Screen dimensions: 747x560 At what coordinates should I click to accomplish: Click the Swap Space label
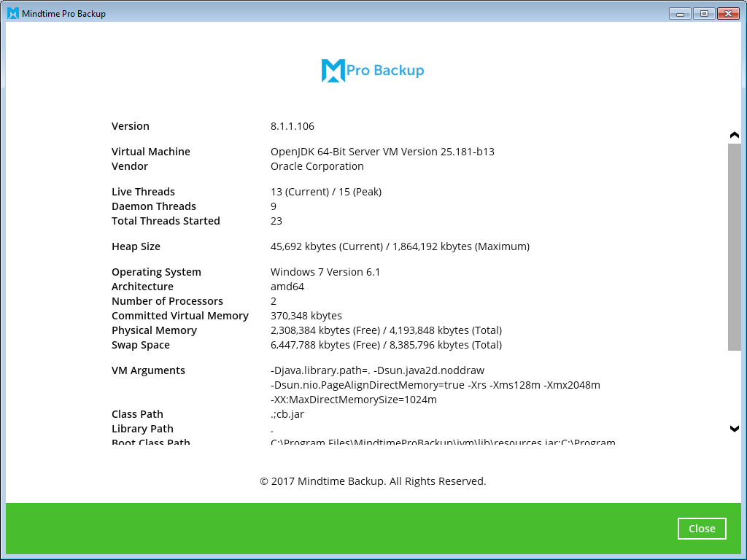click(x=141, y=345)
